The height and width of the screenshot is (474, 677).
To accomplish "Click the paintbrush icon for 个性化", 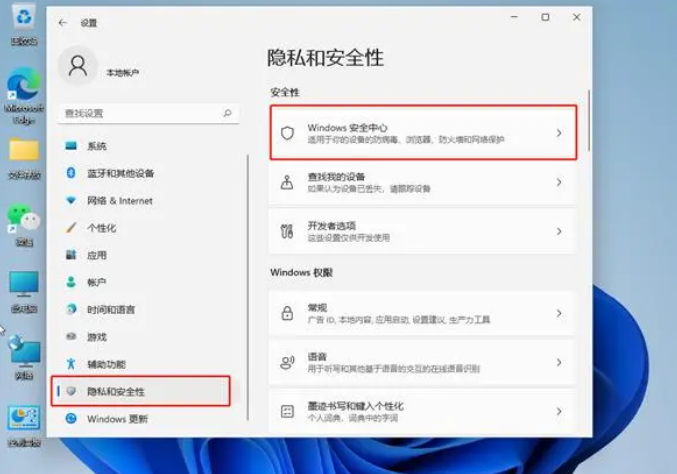I will point(71,228).
